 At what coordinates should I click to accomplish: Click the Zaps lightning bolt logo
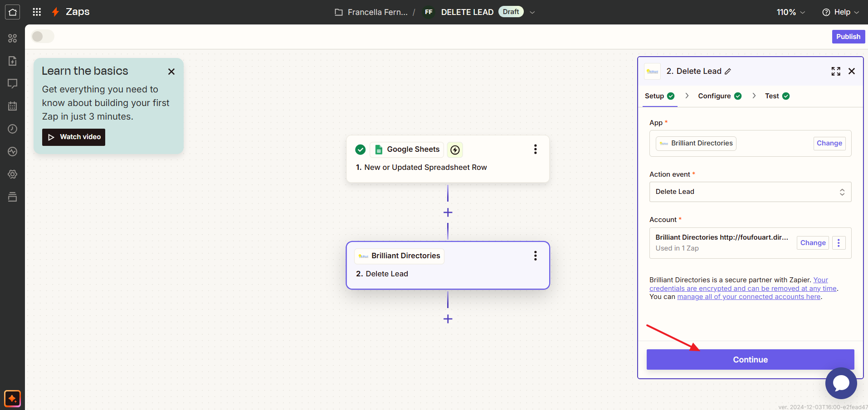click(x=55, y=12)
